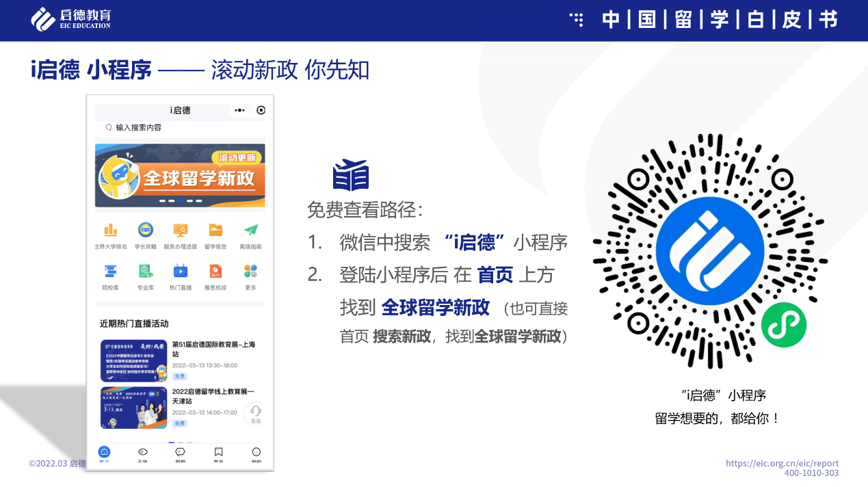Open the 世界大学排名 ranking icon
The height and width of the screenshot is (487, 868).
pos(110,231)
